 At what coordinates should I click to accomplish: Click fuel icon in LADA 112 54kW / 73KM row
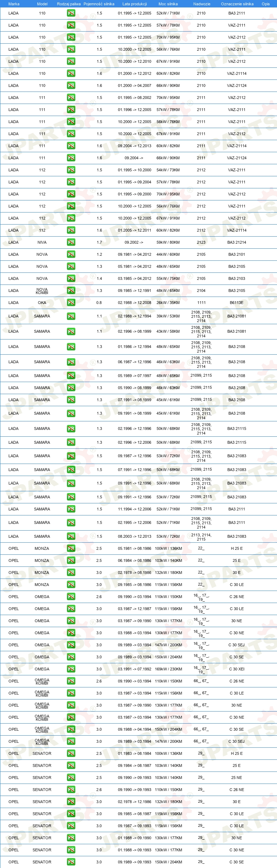click(71, 170)
